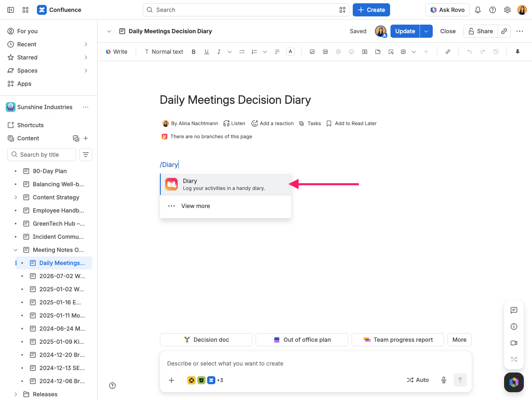The image size is (532, 400).
Task: Collapse the left sidebar
Action: pyautogui.click(x=11, y=10)
